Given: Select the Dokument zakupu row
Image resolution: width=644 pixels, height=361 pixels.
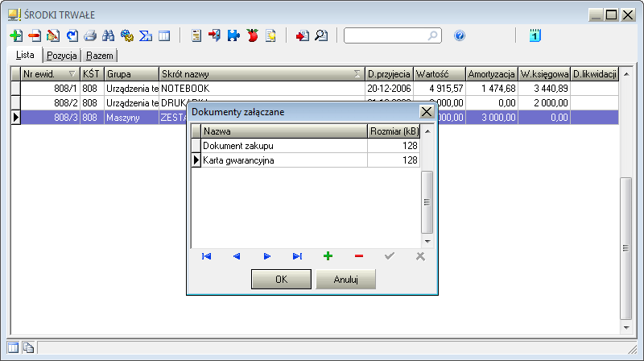Looking at the screenshot, I should tap(283, 146).
